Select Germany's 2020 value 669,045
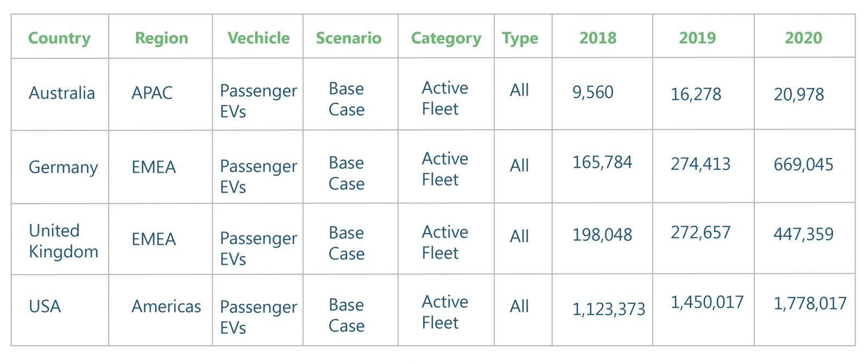The width and height of the screenshot is (868, 364). coord(803,164)
